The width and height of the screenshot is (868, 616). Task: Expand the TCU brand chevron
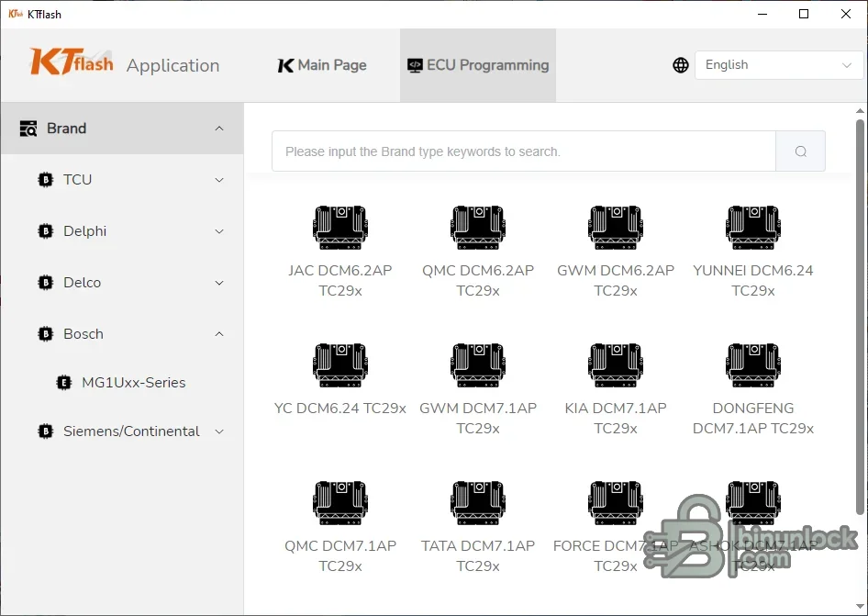click(219, 180)
